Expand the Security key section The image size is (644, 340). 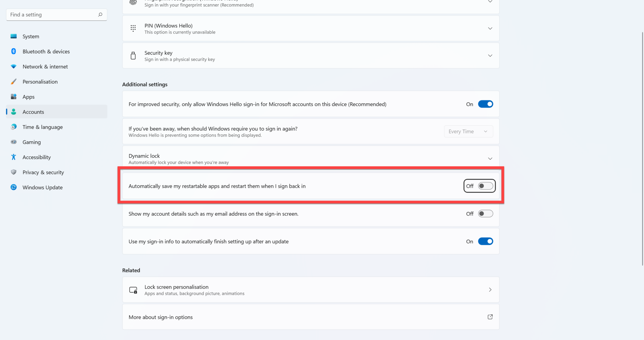pos(490,56)
